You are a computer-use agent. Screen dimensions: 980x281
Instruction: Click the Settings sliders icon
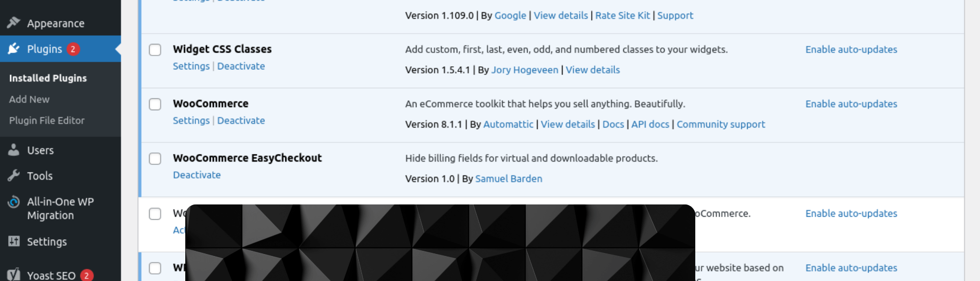pyautogui.click(x=14, y=241)
